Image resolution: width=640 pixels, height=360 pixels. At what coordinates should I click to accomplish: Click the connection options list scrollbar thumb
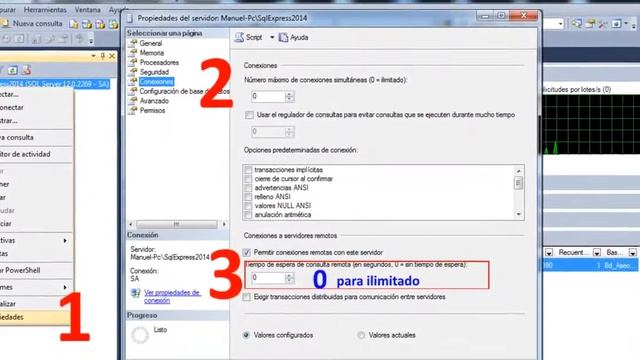(x=519, y=183)
